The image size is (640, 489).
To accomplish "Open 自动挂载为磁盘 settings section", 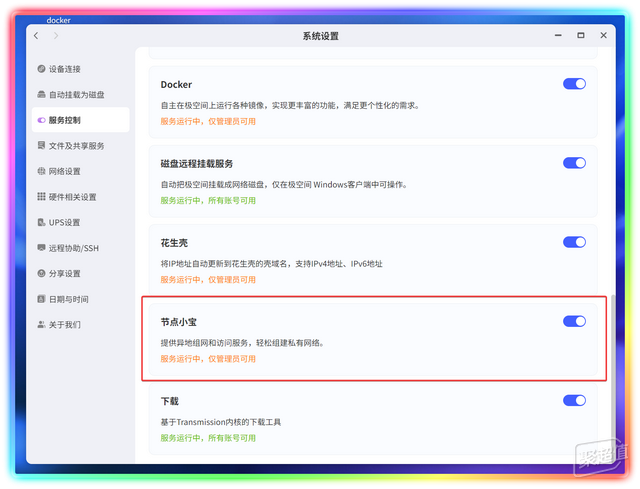I will [x=80, y=94].
